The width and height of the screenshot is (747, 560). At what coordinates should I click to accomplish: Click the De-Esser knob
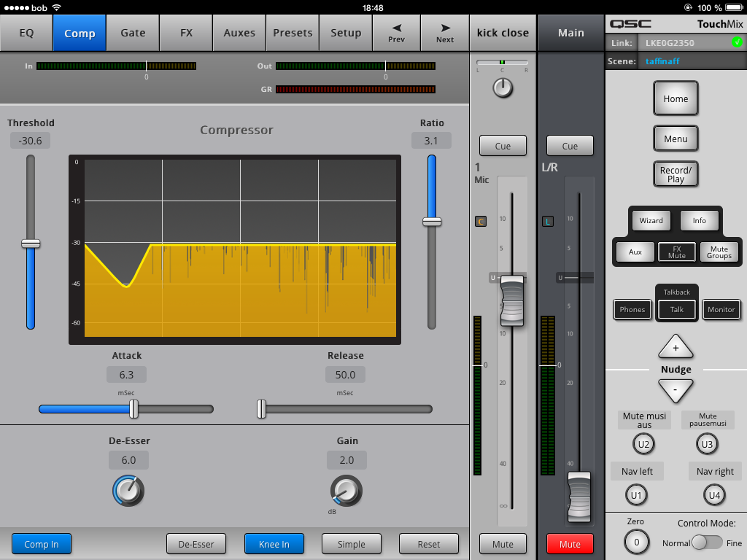[x=128, y=491]
